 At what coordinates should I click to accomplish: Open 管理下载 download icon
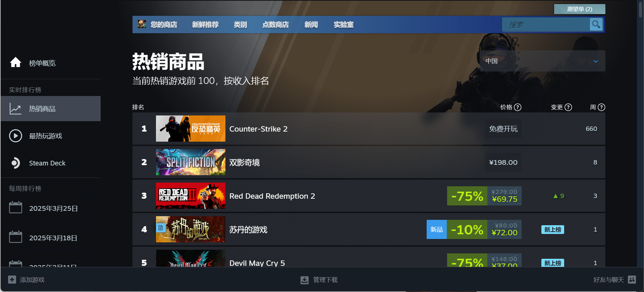(x=305, y=280)
